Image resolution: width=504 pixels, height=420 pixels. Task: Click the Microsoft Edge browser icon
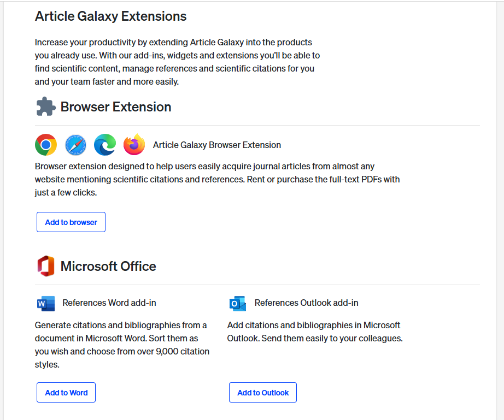105,145
